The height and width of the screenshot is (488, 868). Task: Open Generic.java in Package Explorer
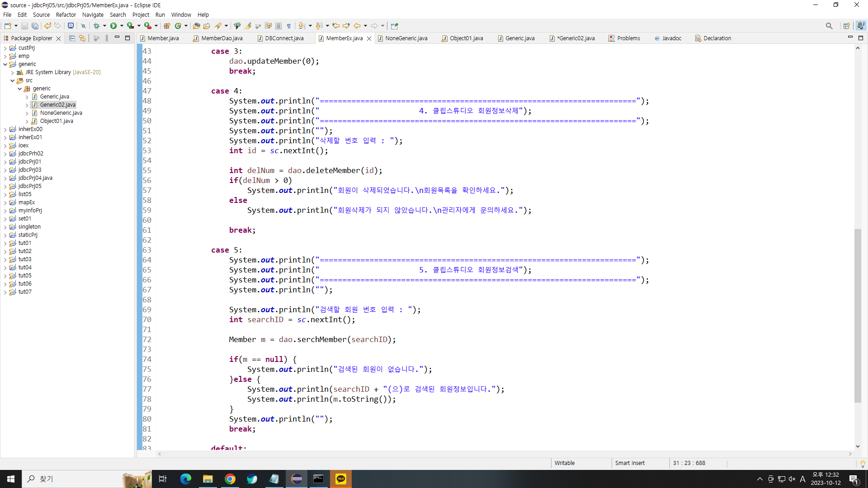(54, 97)
